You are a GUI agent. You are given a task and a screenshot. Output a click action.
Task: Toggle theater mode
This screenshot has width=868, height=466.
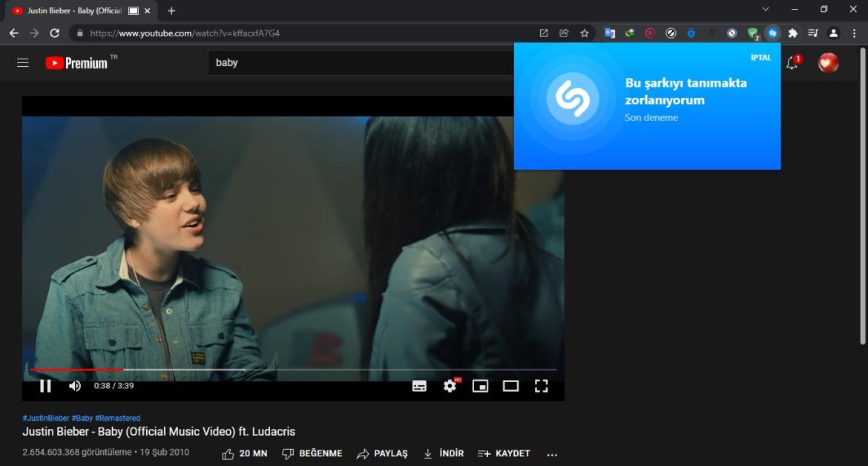pos(510,386)
